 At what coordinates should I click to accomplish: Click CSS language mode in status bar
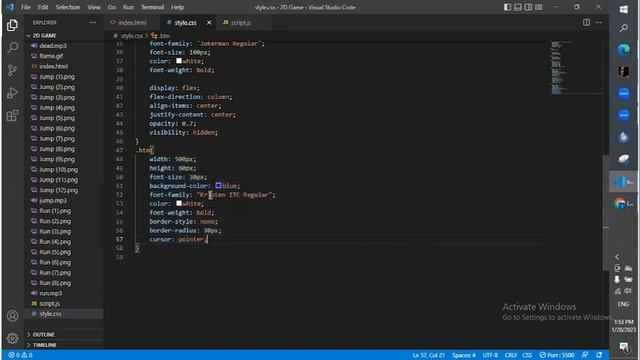pos(527,355)
